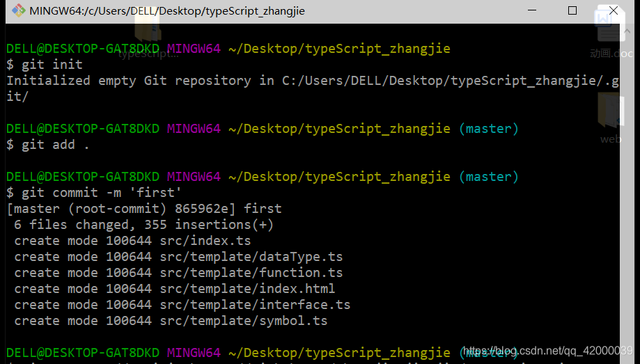The image size is (640, 364).
Task: Maximize the MINGW64 terminal window
Action: click(572, 10)
